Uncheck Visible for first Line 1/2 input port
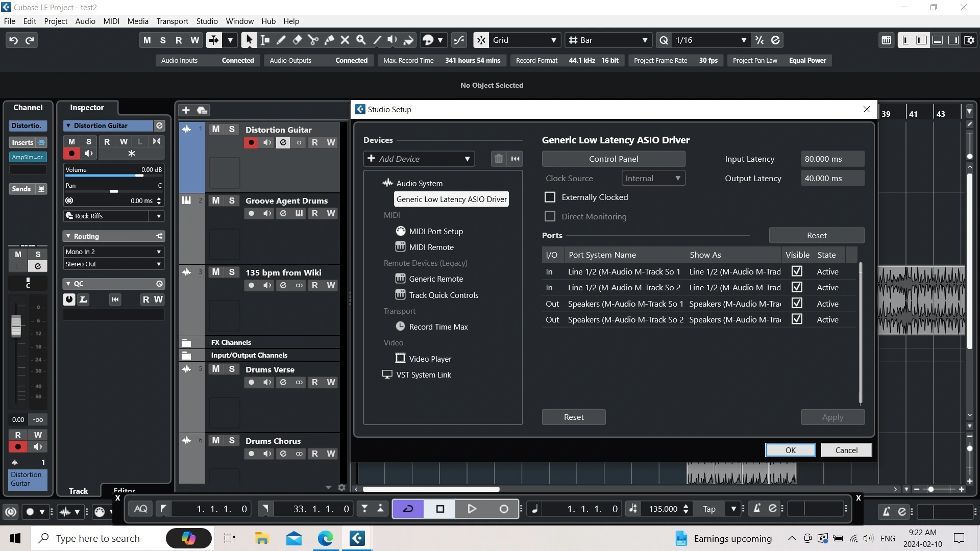The height and width of the screenshot is (551, 980). pos(796,271)
